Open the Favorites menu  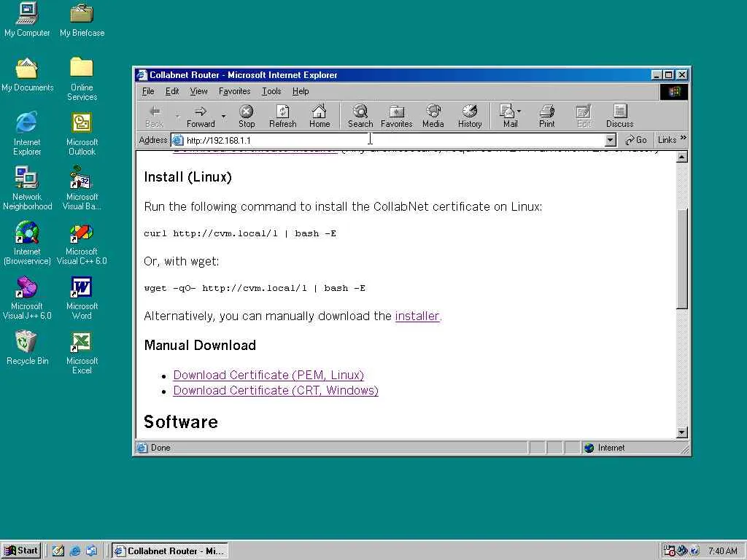(x=234, y=91)
